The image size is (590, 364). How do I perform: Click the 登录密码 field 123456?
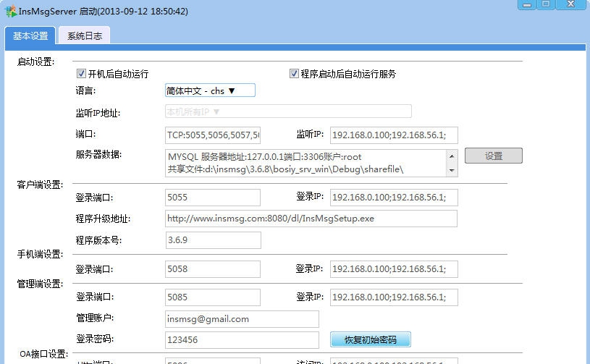coord(242,340)
